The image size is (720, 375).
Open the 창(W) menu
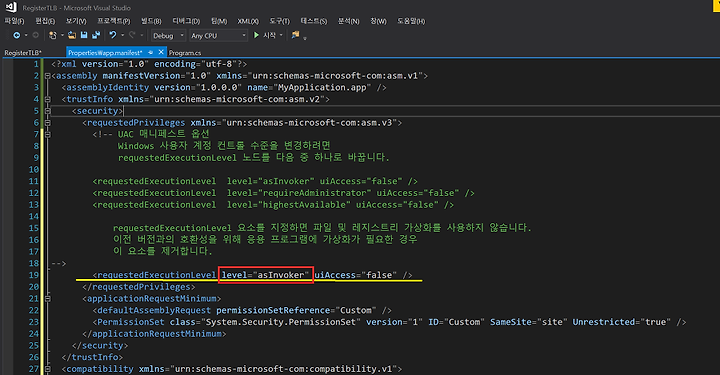[378, 21]
